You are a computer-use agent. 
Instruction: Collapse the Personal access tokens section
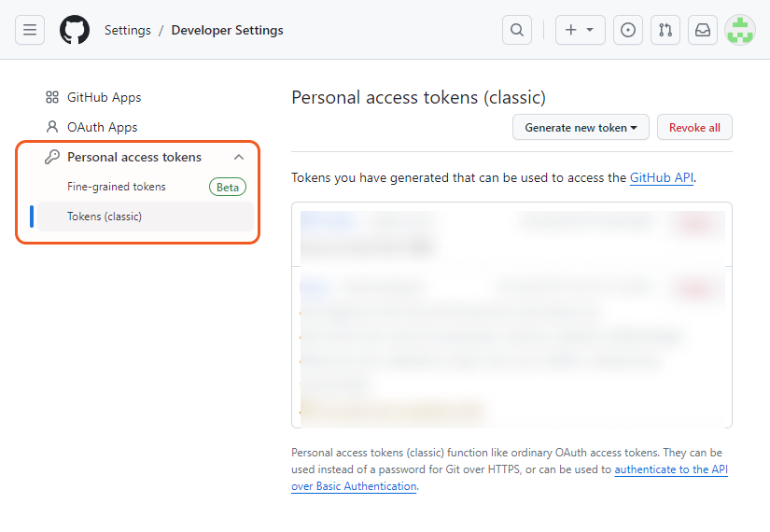(x=239, y=157)
